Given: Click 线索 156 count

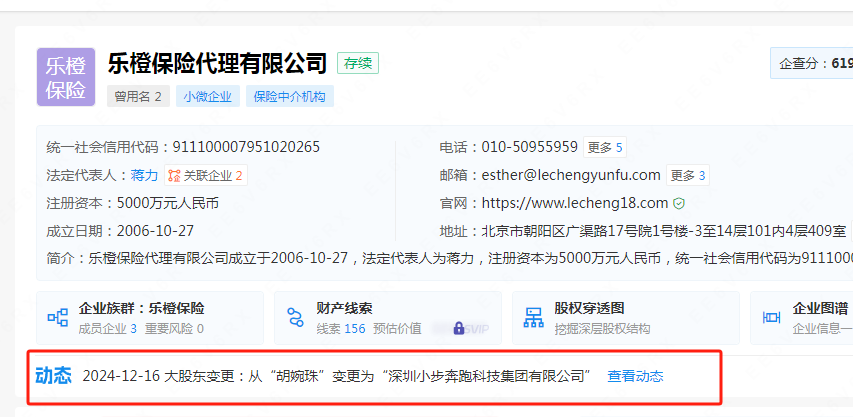Looking at the screenshot, I should point(341,328).
